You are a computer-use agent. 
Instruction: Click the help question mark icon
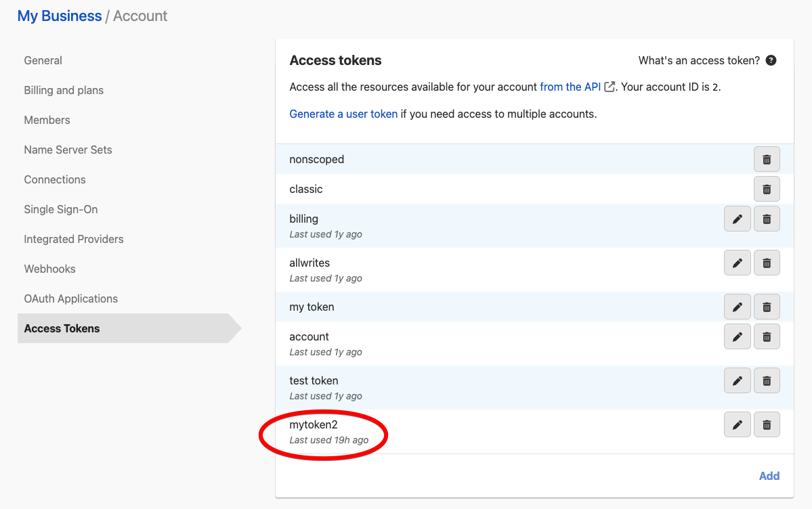coord(771,61)
